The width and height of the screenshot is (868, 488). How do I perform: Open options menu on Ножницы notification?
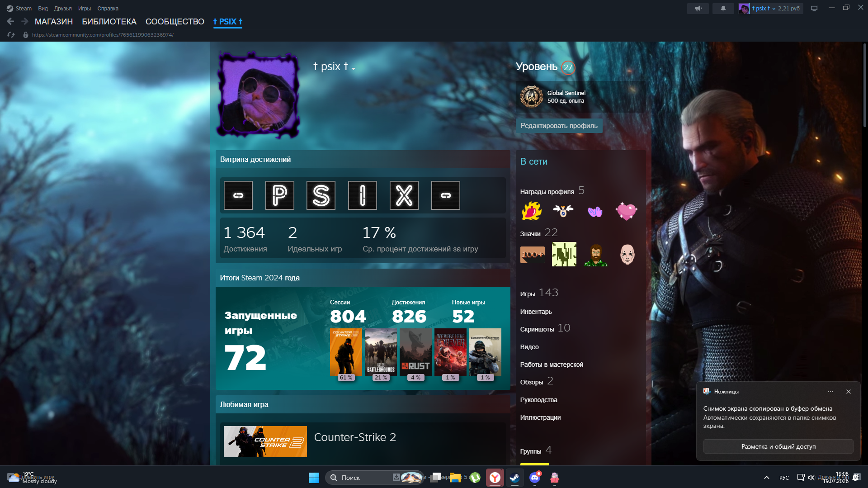click(830, 392)
